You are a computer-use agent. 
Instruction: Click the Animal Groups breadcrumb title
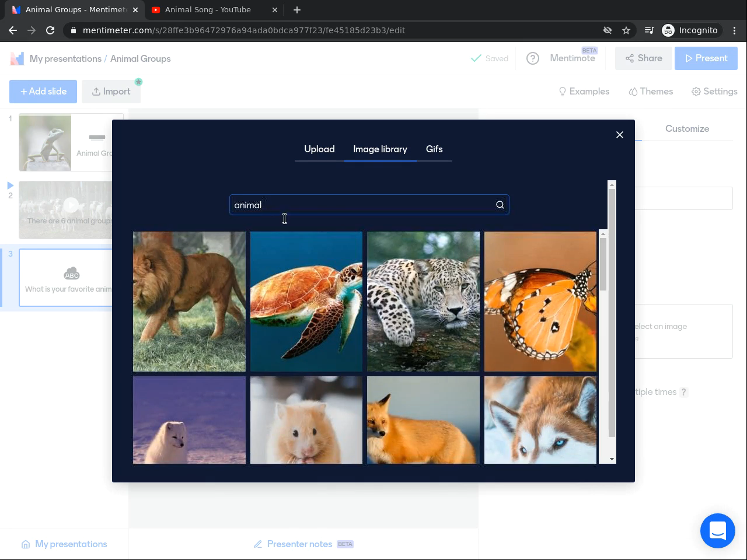(141, 58)
